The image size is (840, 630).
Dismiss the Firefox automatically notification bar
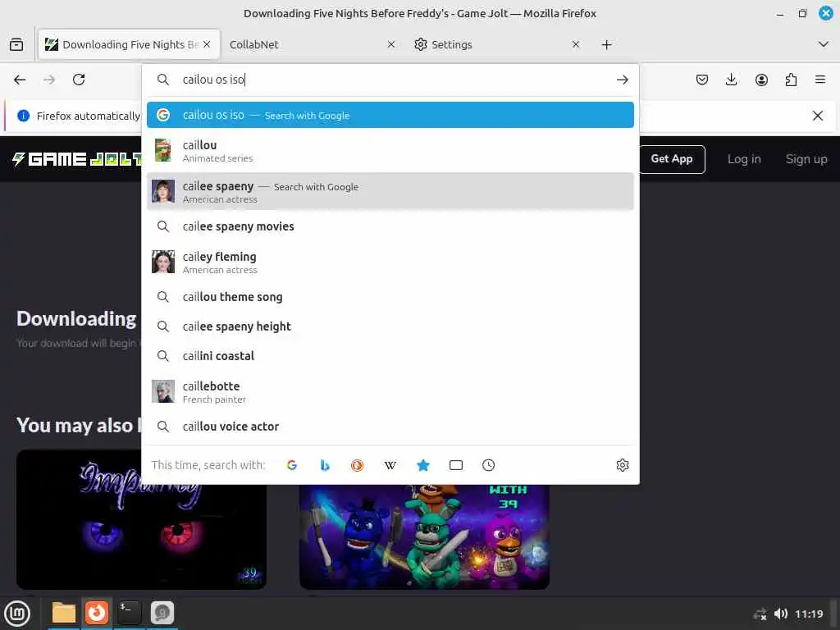tap(818, 116)
